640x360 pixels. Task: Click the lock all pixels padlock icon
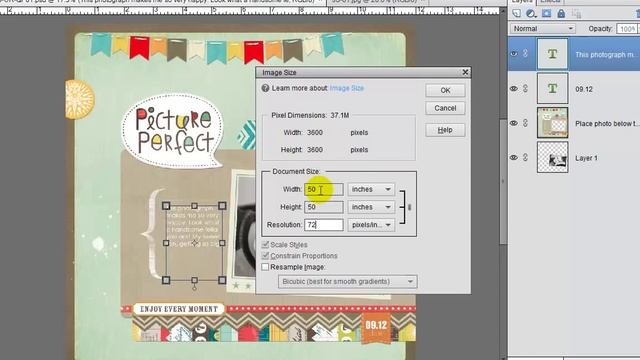(x=561, y=13)
